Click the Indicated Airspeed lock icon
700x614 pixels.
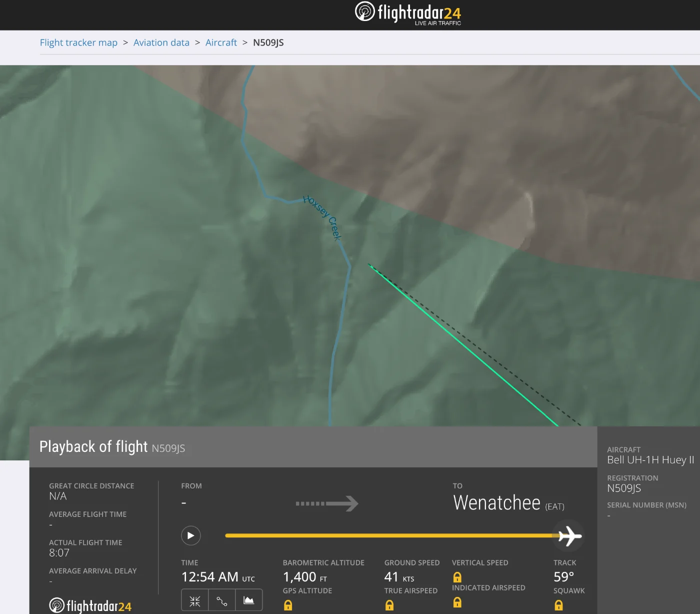click(457, 602)
